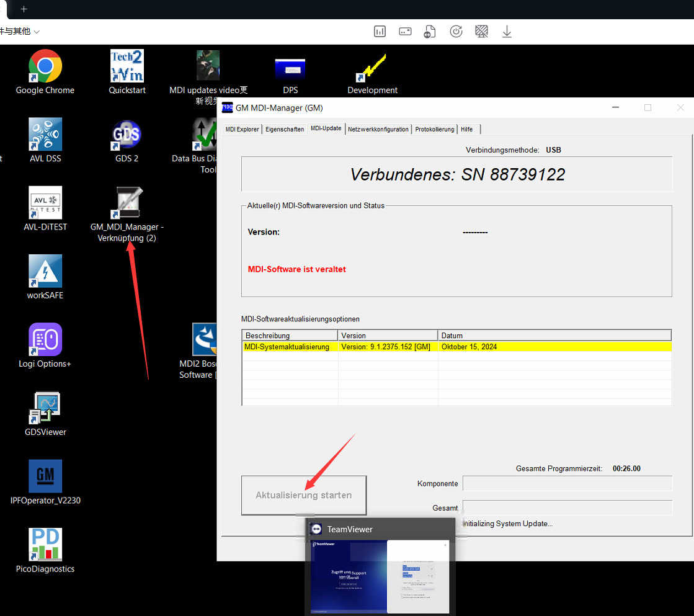Open the Protokollierung tab
This screenshot has width=694, height=616.
click(435, 129)
